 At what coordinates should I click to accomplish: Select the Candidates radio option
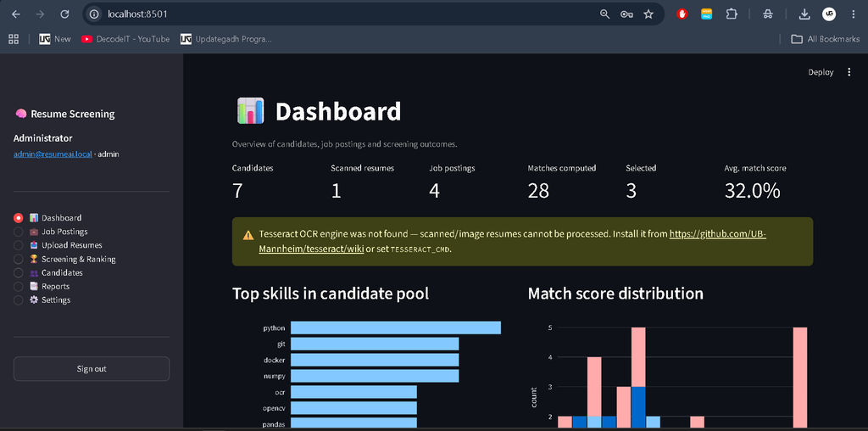click(19, 272)
